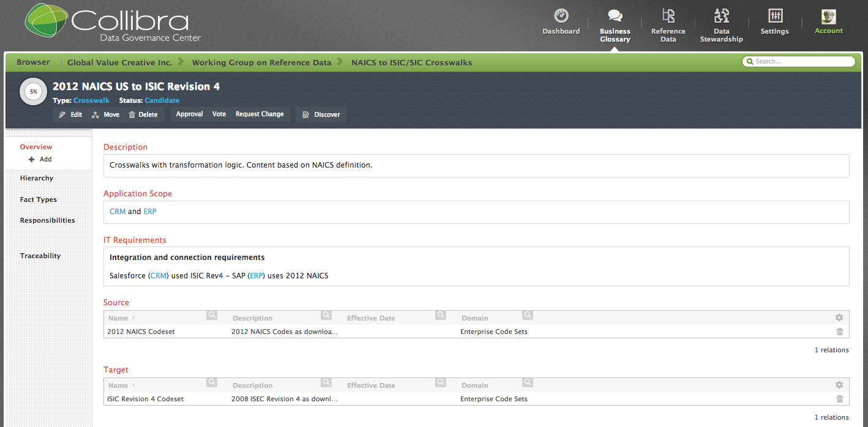
Task: Select the Overview sidebar tab
Action: click(x=36, y=147)
